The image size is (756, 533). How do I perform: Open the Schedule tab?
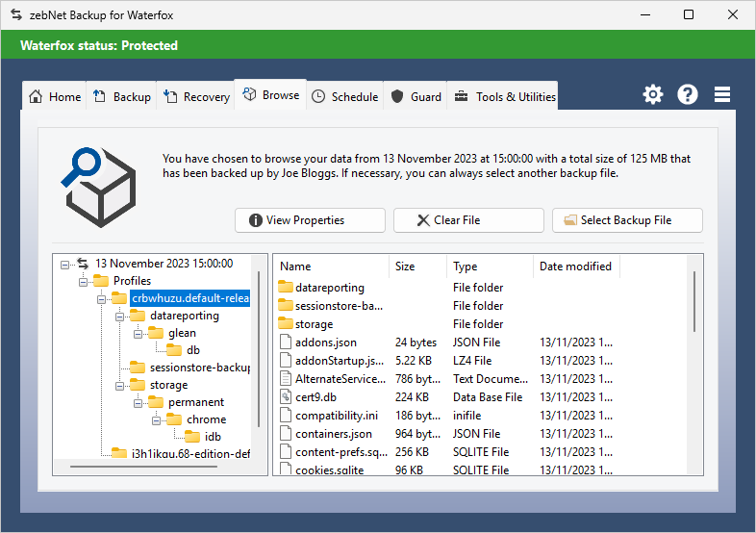click(345, 96)
